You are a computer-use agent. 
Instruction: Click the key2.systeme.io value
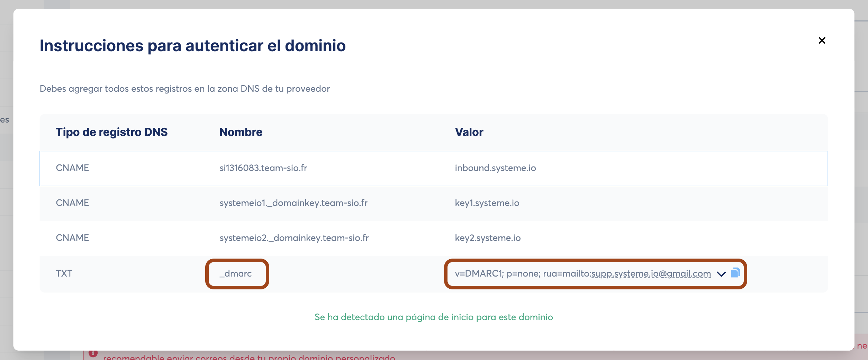pos(488,238)
